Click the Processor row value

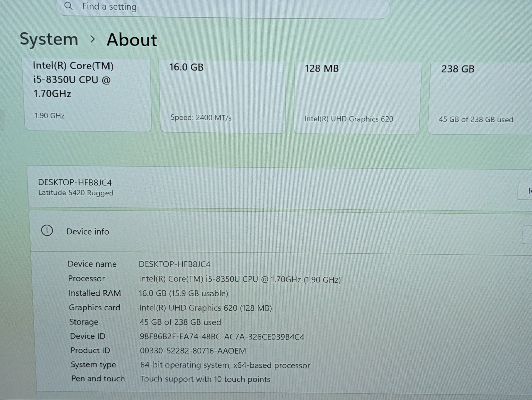click(240, 279)
